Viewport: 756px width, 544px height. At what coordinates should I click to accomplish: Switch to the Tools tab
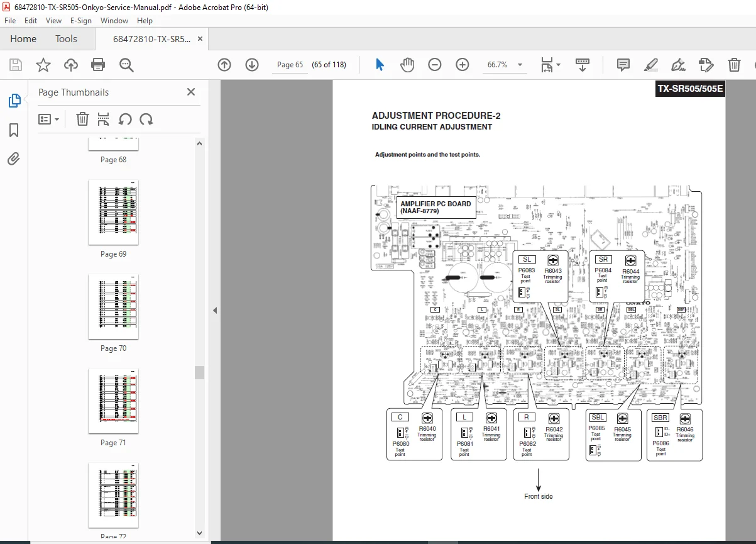66,38
